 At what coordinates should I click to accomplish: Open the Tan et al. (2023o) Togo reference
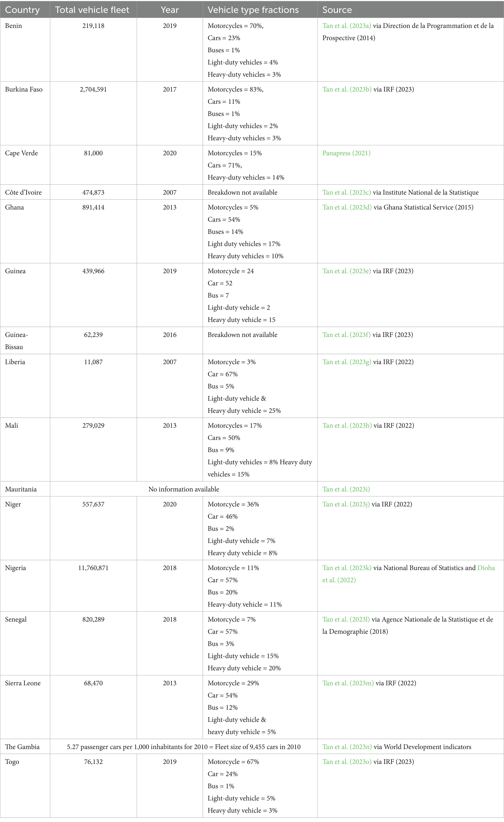coord(347,762)
